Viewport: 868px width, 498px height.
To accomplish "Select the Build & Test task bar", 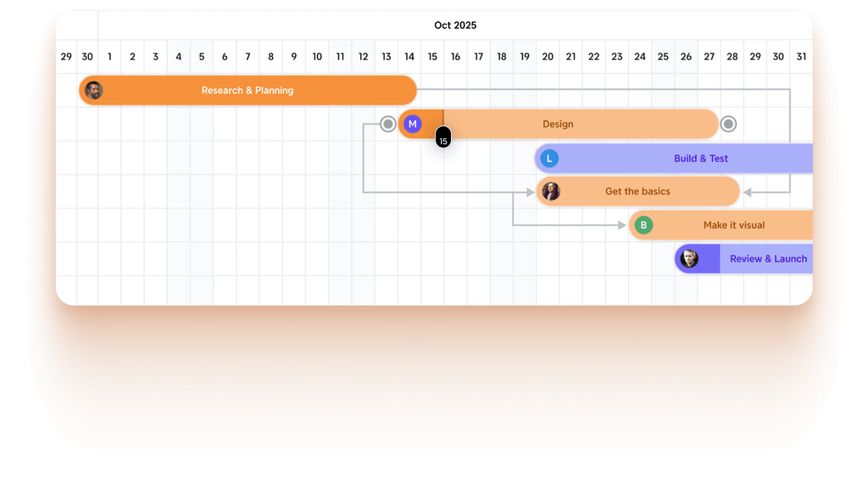I will click(x=700, y=158).
